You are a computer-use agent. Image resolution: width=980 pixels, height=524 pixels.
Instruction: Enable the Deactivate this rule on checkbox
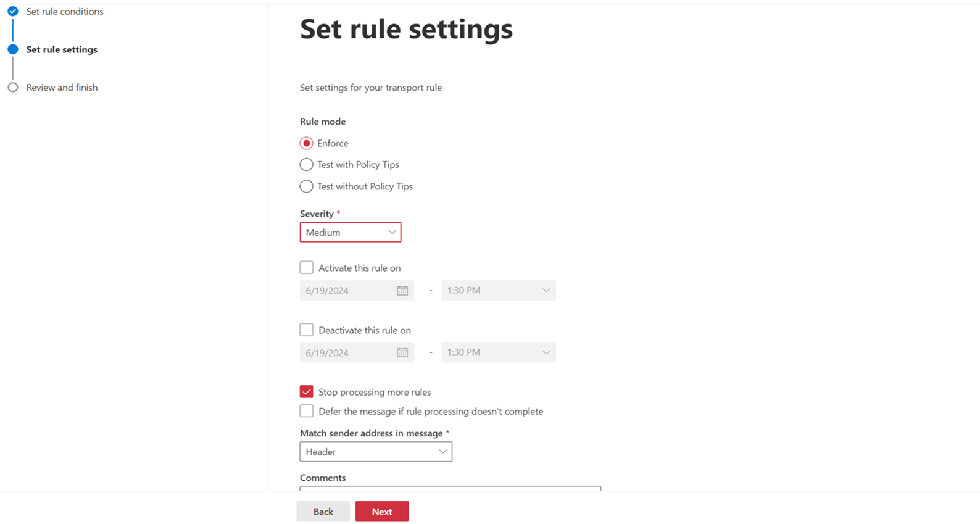pyautogui.click(x=306, y=329)
